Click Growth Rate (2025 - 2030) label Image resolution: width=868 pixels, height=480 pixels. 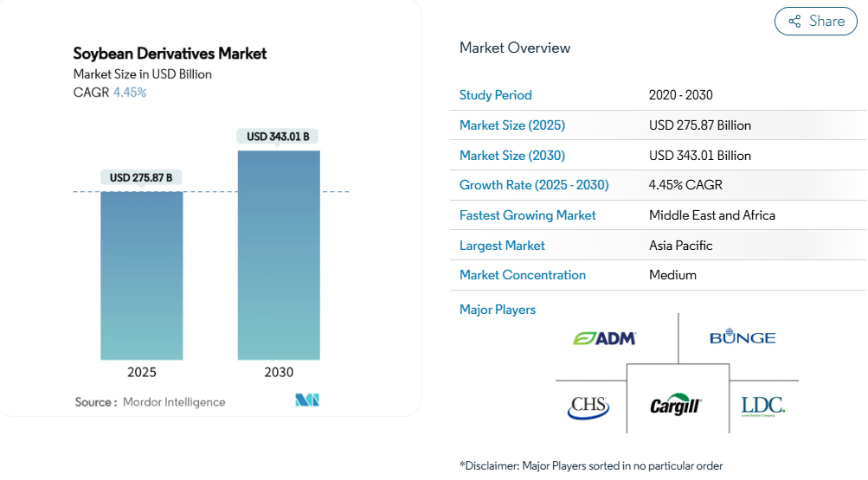[x=533, y=185]
